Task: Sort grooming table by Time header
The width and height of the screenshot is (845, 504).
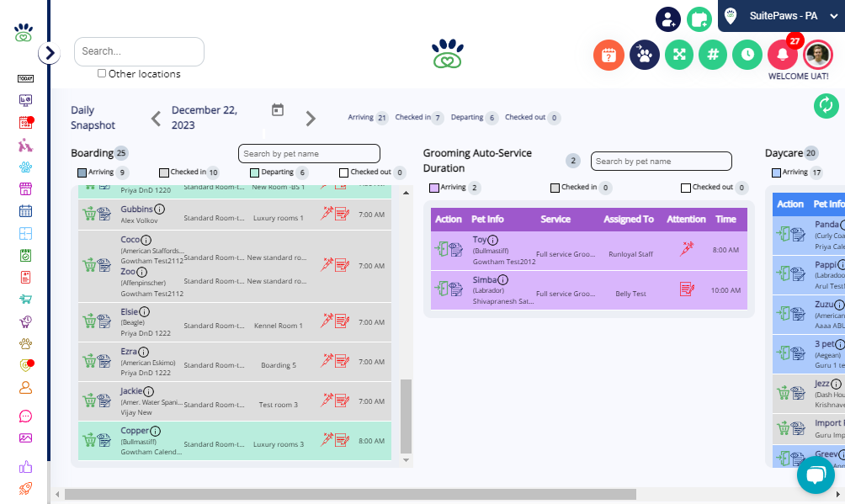Action: point(725,220)
